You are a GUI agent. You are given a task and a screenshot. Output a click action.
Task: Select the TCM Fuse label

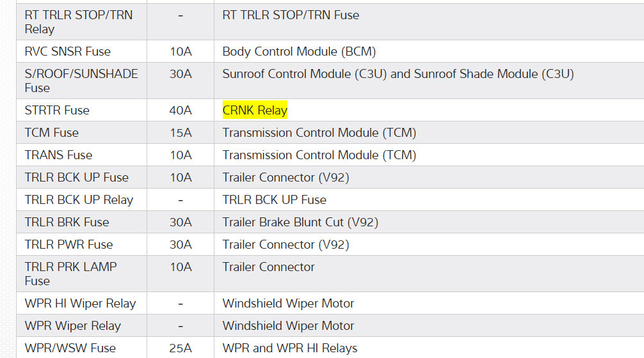coord(51,133)
